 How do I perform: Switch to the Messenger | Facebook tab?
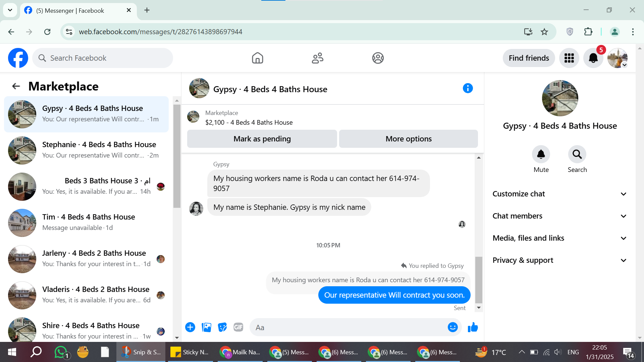[x=78, y=11]
